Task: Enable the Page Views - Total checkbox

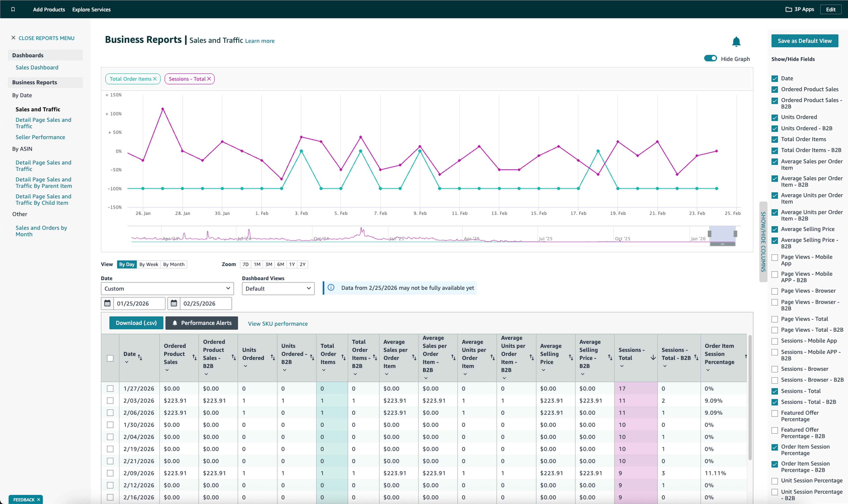Action: click(x=775, y=319)
